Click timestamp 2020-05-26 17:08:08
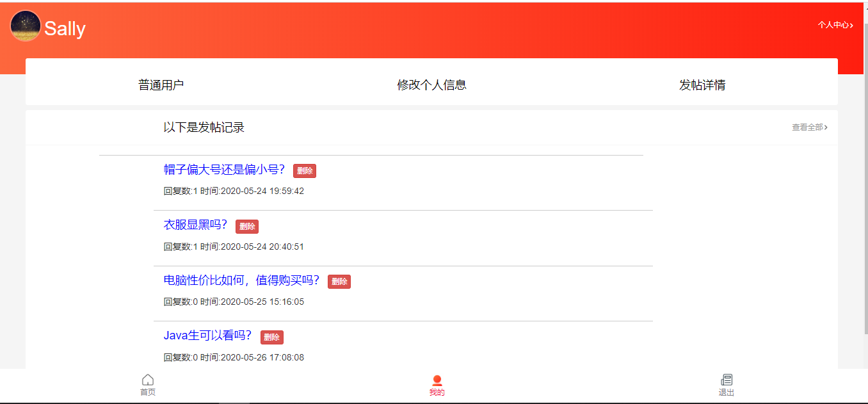 pyautogui.click(x=262, y=357)
